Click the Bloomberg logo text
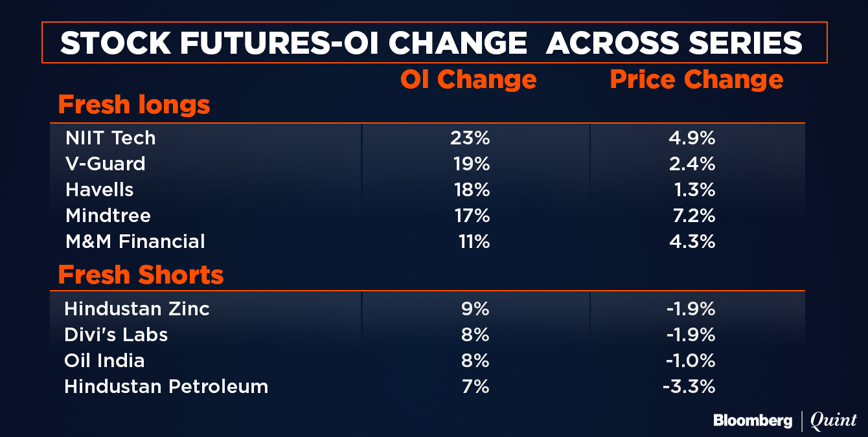The image size is (868, 437). (x=752, y=420)
